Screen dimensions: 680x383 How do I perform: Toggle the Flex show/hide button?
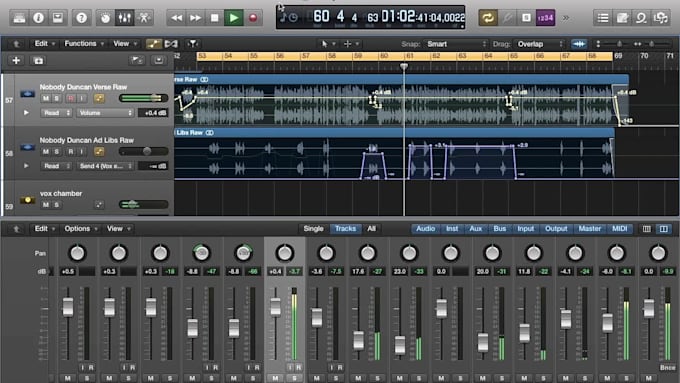tap(171, 44)
